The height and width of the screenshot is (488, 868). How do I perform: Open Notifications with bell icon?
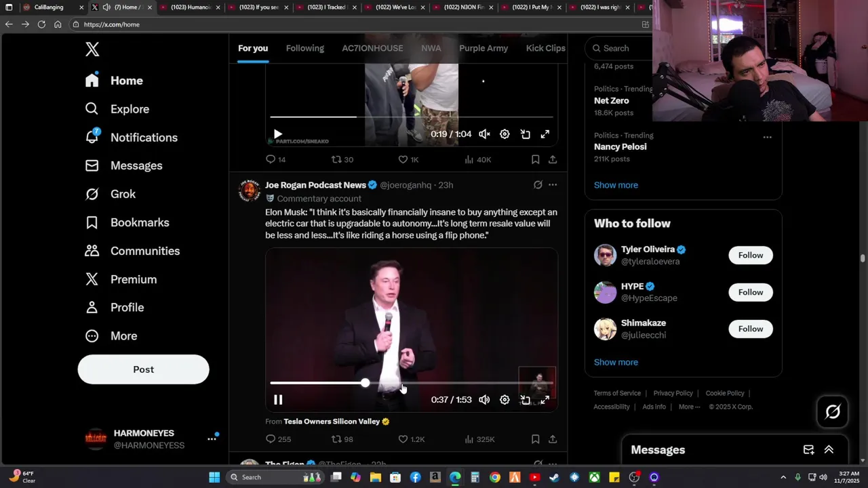[x=131, y=138]
